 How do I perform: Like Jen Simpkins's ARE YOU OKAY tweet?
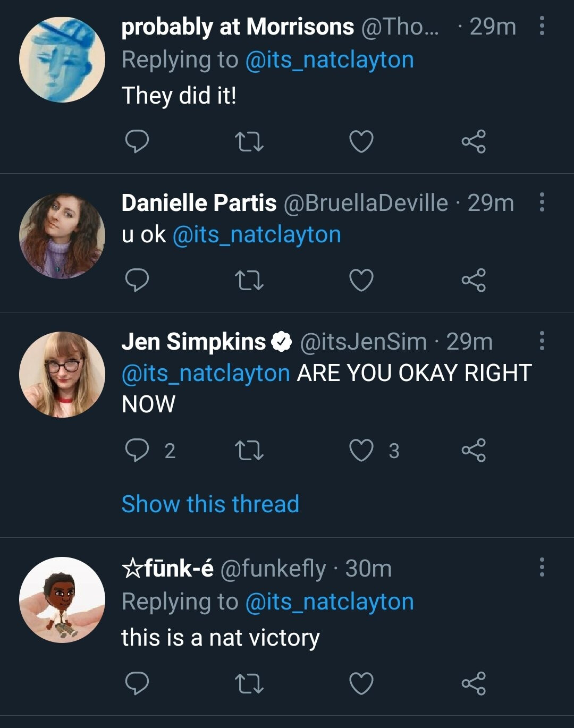pos(361,451)
